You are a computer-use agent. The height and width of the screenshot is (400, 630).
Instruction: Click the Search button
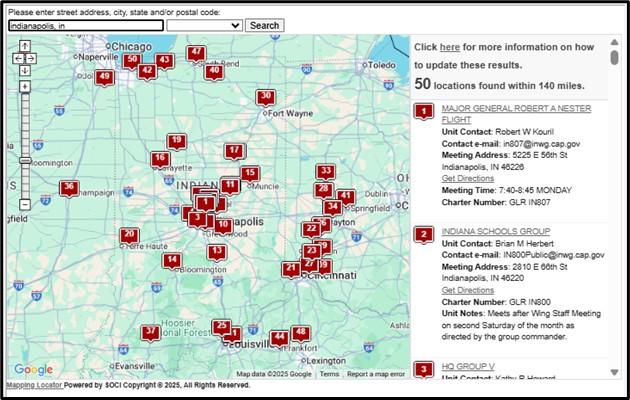(x=264, y=25)
